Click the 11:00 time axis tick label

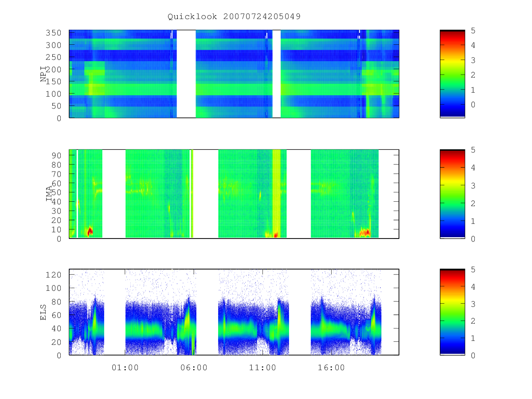(262, 368)
